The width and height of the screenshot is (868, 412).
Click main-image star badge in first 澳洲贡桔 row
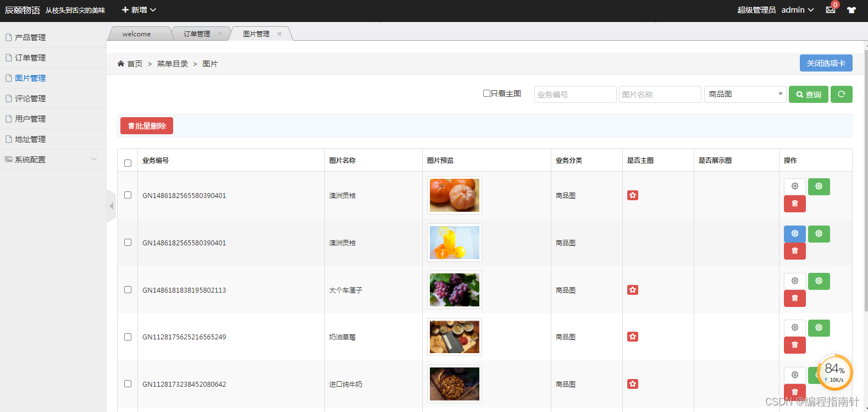(633, 195)
